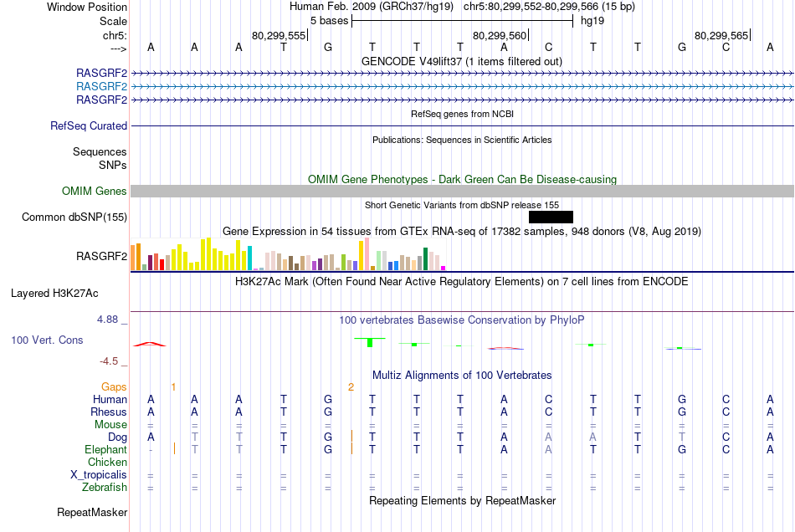795x532 pixels.
Task: Click the Common dbSNP(155) track label
Action: (x=74, y=217)
